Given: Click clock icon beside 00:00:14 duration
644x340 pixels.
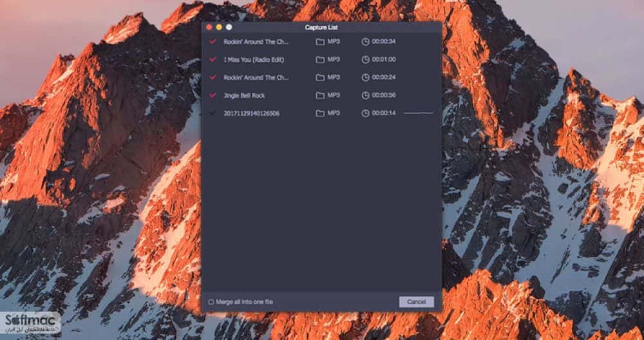Looking at the screenshot, I should [x=365, y=113].
